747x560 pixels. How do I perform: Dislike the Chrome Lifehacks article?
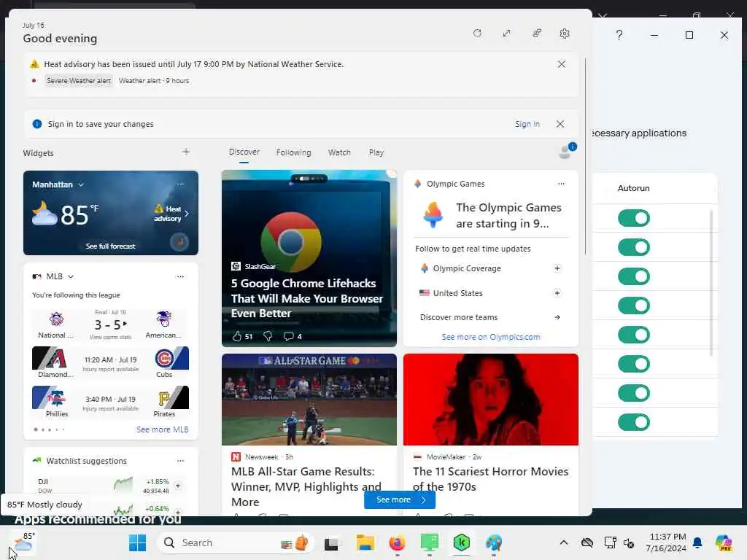click(268, 336)
